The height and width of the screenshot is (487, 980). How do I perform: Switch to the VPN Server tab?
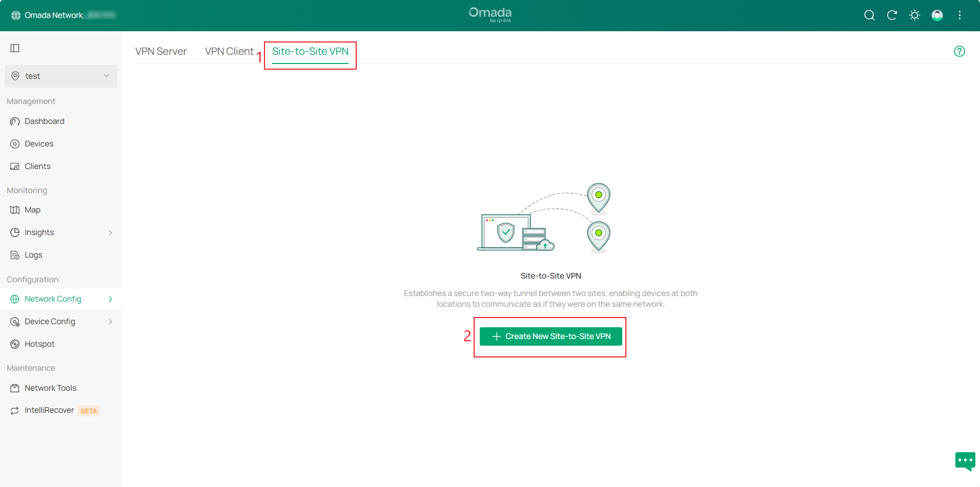pyautogui.click(x=160, y=51)
